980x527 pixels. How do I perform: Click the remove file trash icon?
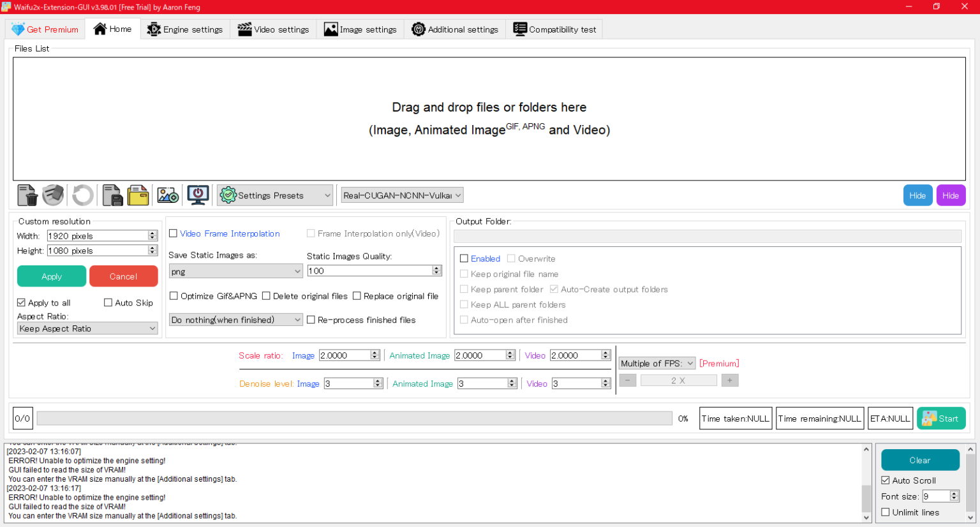[27, 195]
